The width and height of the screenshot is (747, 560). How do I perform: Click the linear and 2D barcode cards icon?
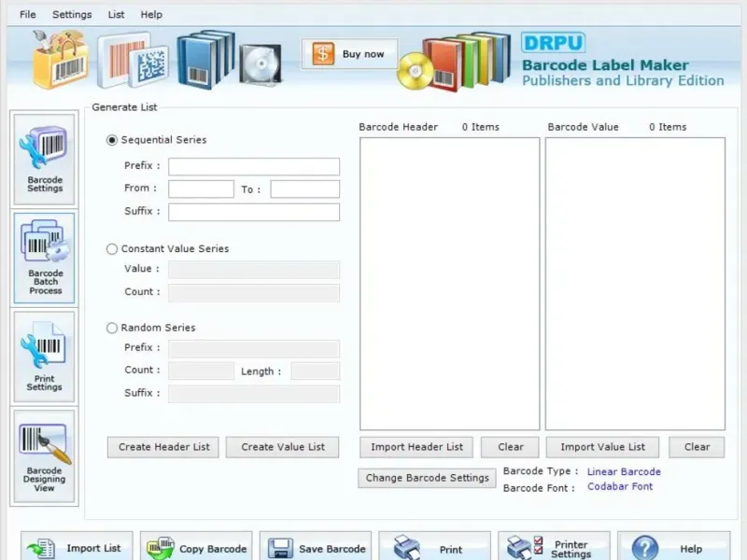pyautogui.click(x=133, y=60)
